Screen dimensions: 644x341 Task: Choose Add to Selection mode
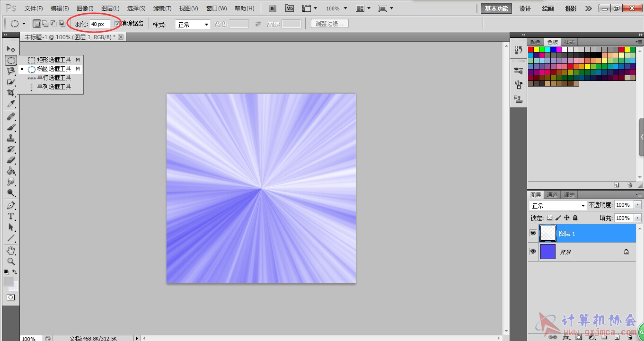coord(45,24)
